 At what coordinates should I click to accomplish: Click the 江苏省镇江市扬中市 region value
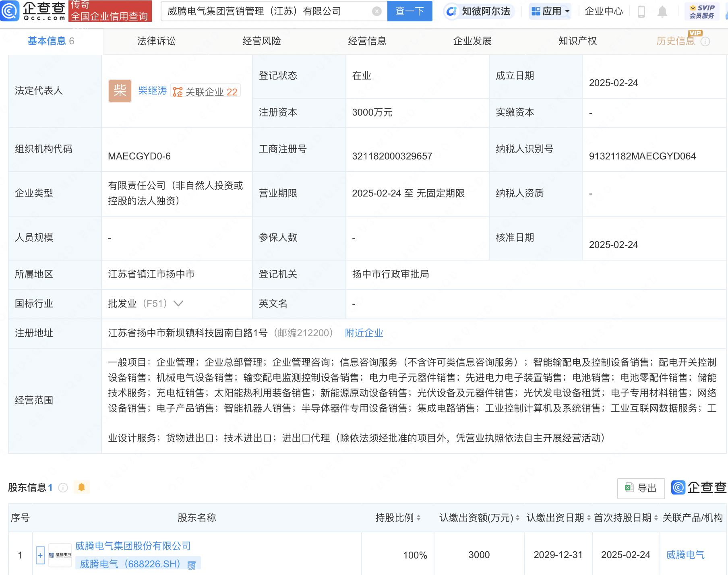click(151, 274)
